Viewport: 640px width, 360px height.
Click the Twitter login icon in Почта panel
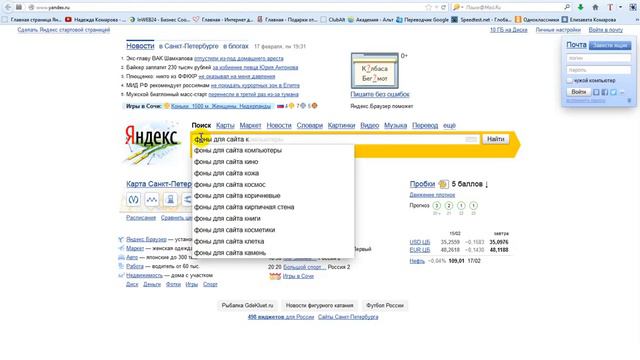(x=613, y=92)
